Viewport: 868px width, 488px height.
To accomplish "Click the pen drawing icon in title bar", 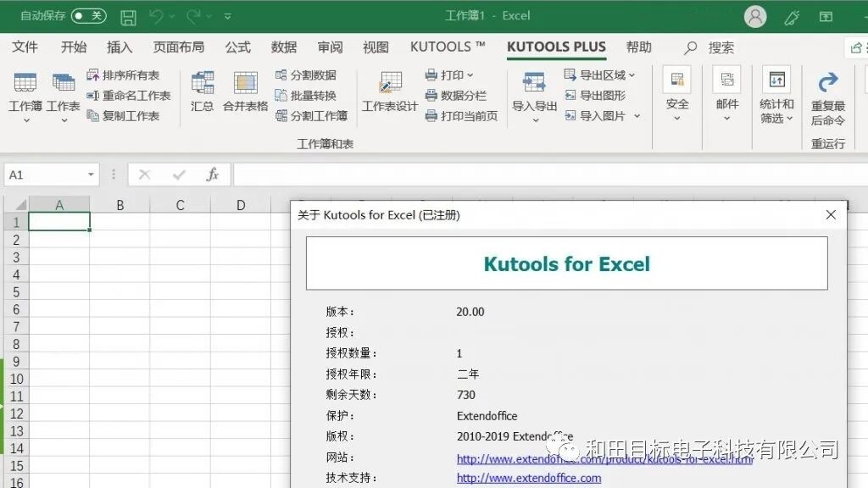I will [x=792, y=17].
